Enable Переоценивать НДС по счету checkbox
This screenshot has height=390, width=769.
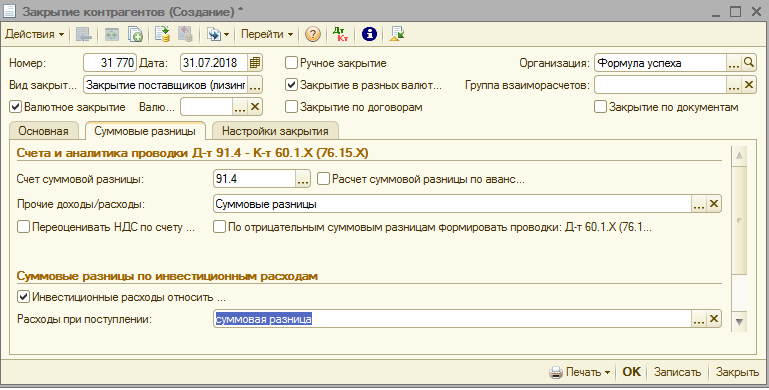pyautogui.click(x=23, y=227)
